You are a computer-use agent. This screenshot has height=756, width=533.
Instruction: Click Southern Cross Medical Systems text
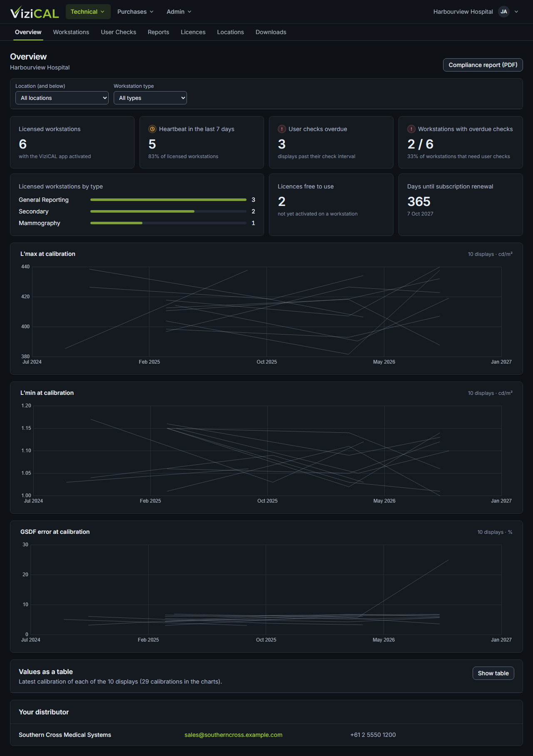point(65,735)
